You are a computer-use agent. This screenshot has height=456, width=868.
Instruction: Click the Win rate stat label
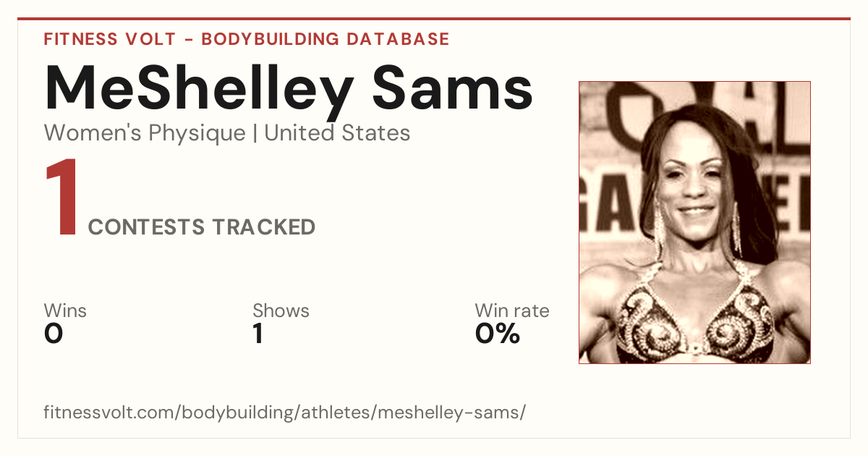(511, 311)
